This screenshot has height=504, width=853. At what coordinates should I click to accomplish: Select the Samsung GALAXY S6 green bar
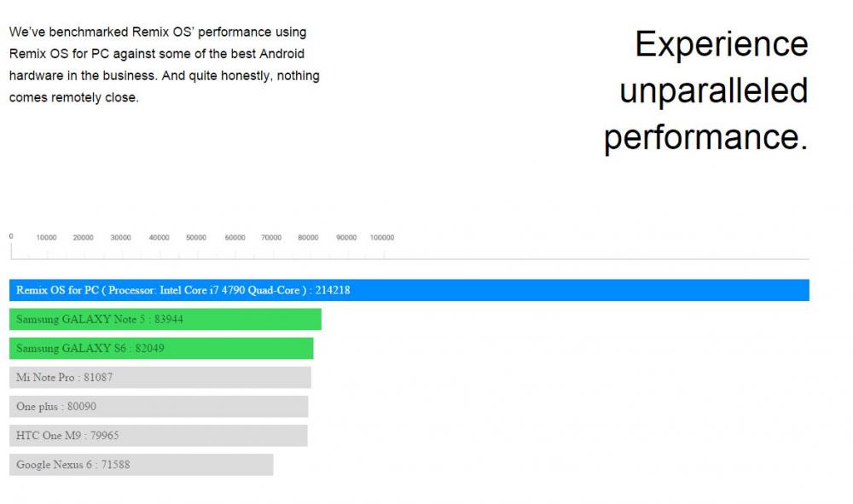click(x=161, y=348)
